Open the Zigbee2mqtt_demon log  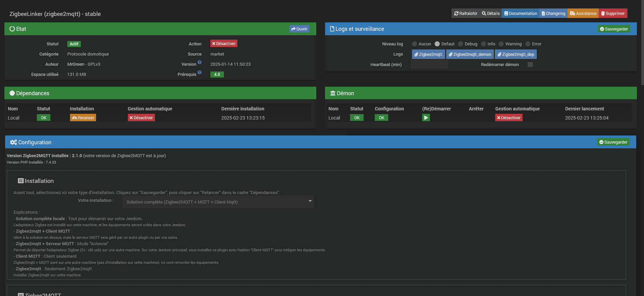[x=470, y=55]
